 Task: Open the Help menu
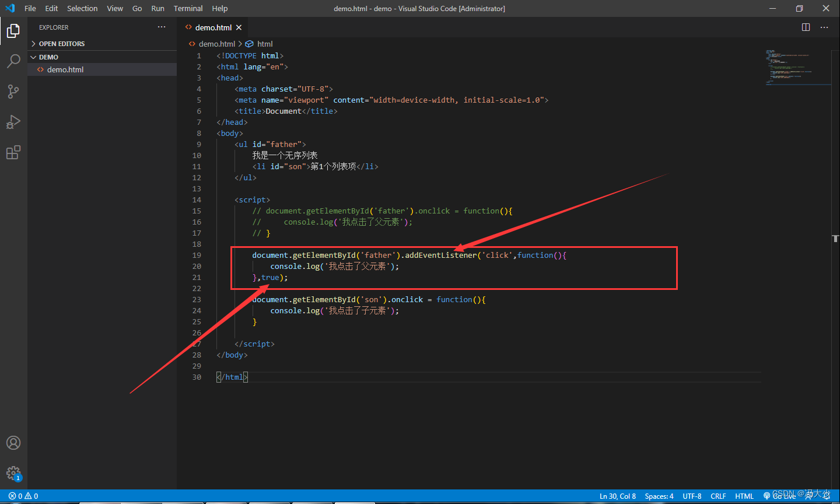220,8
